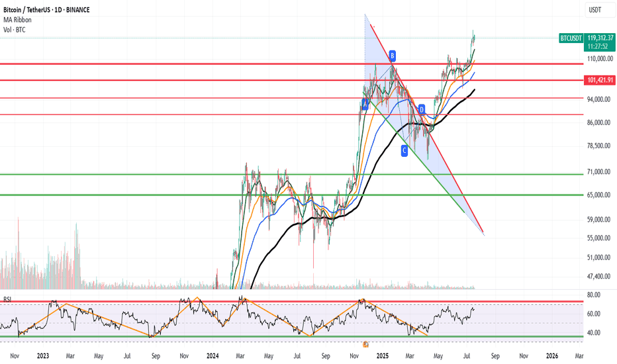Click the 110,000.00 price axis label

click(600, 59)
